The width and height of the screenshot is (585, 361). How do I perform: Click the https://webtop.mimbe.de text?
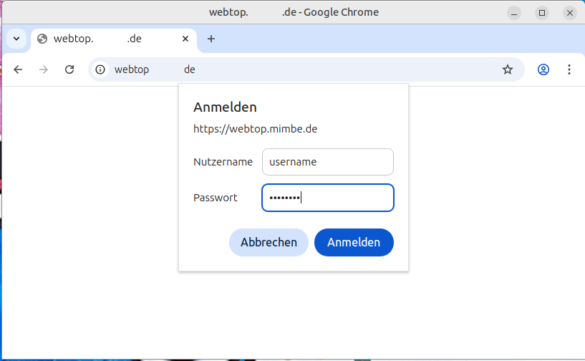pos(255,129)
